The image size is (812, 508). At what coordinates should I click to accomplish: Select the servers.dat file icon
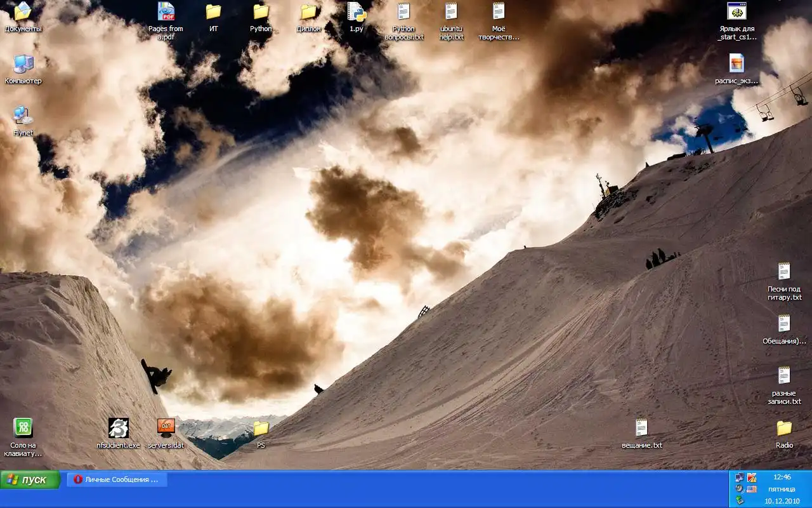point(166,428)
